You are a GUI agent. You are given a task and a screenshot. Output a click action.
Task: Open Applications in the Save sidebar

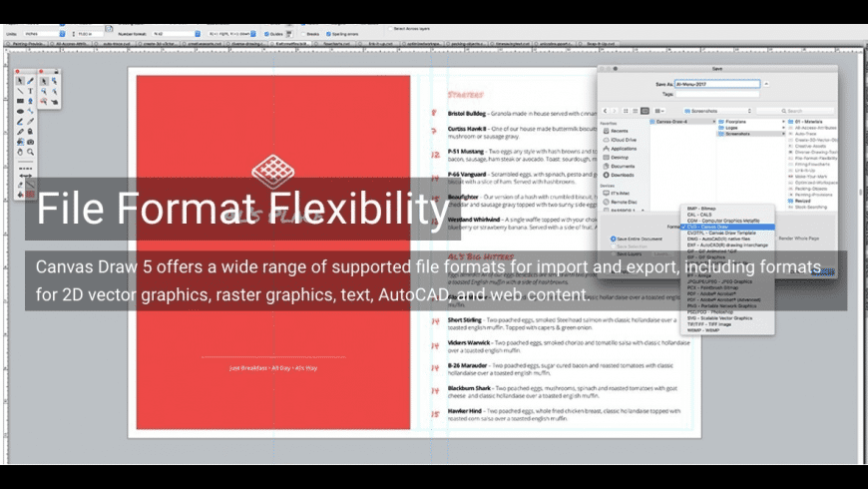(620, 149)
